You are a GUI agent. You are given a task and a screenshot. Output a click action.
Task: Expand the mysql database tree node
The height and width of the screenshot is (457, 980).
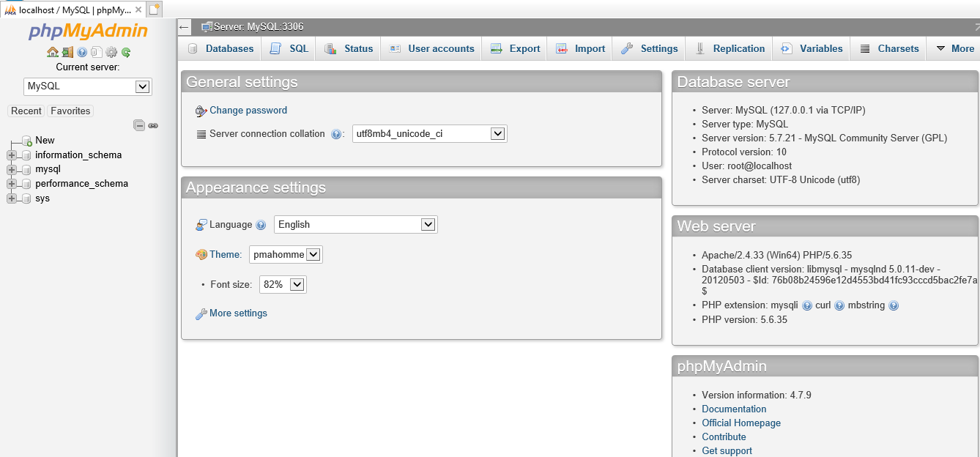(11, 169)
